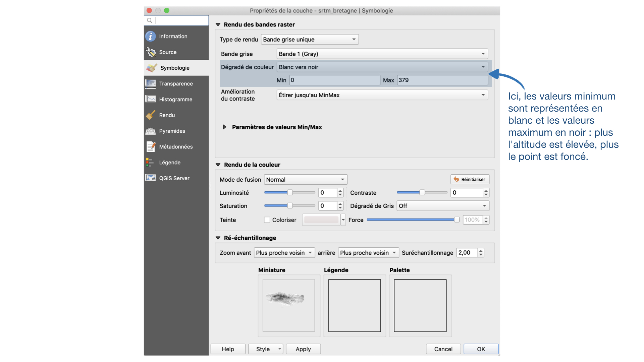
Task: Open the Source panel icon
Action: click(150, 52)
